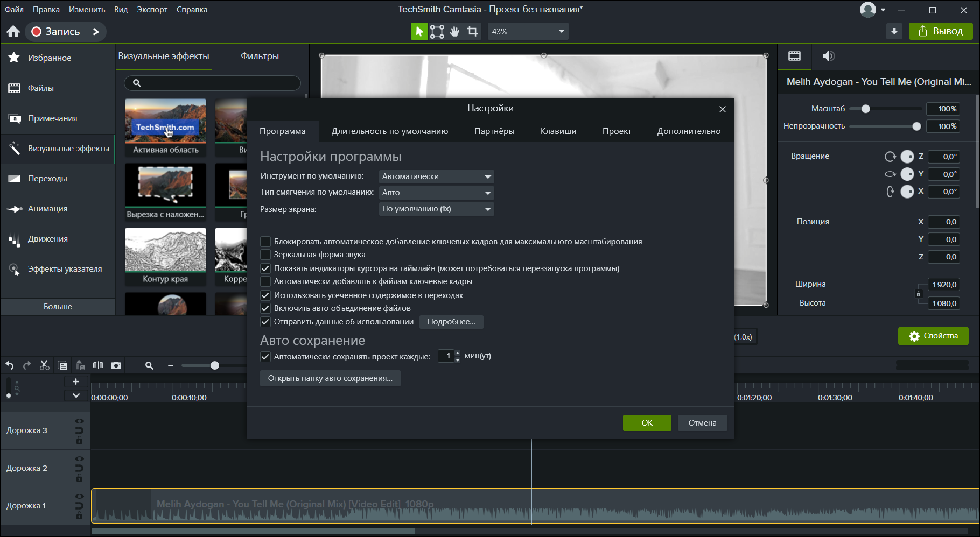
Task: Undo the last action in the timeline toolbar
Action: pyautogui.click(x=10, y=365)
